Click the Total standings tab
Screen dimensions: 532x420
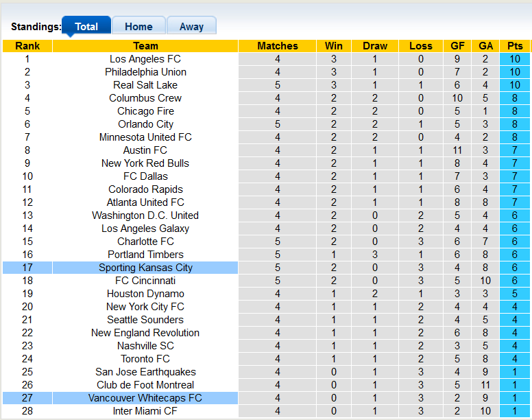(x=86, y=27)
